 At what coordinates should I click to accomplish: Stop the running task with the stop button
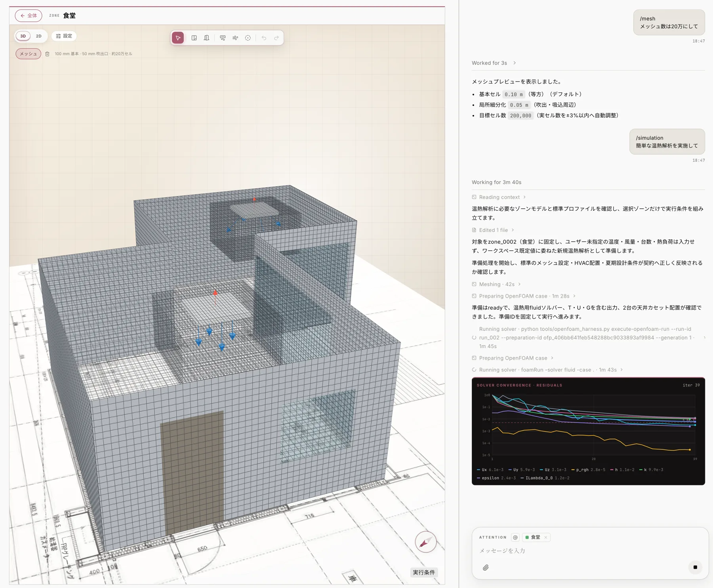[x=695, y=567]
